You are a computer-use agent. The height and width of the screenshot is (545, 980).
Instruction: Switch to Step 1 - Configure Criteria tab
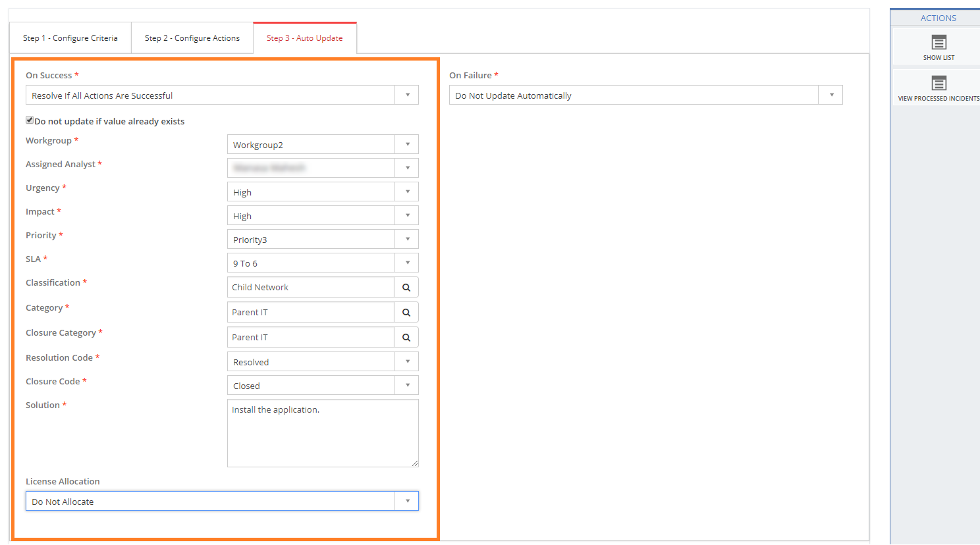coord(70,38)
